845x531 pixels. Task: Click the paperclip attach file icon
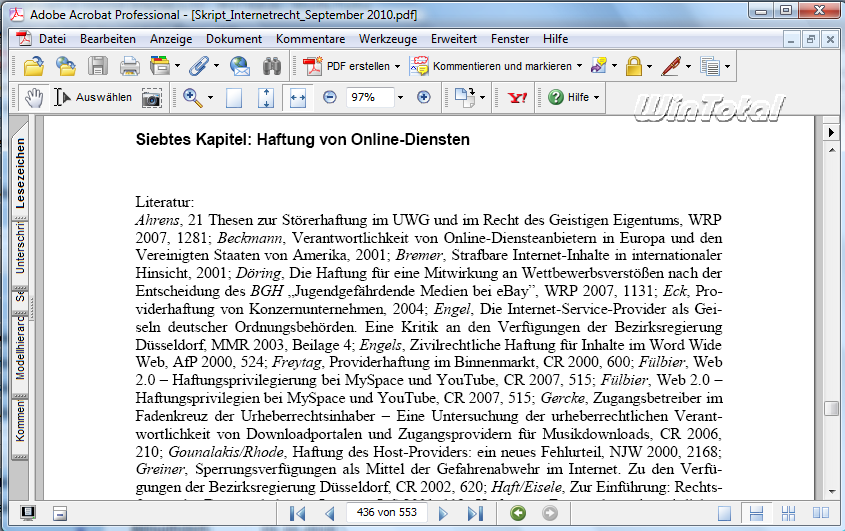[199, 66]
